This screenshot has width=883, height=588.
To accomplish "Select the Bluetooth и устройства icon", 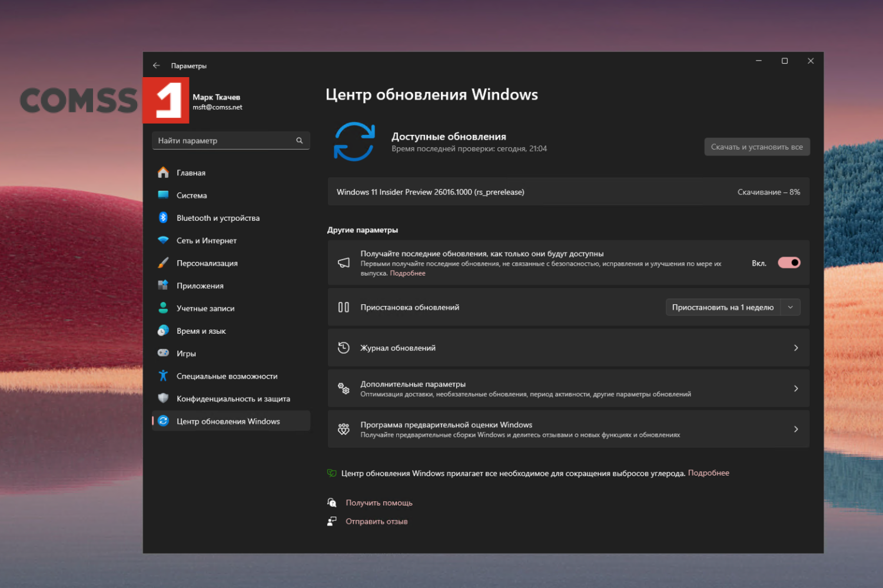I will tap(163, 217).
